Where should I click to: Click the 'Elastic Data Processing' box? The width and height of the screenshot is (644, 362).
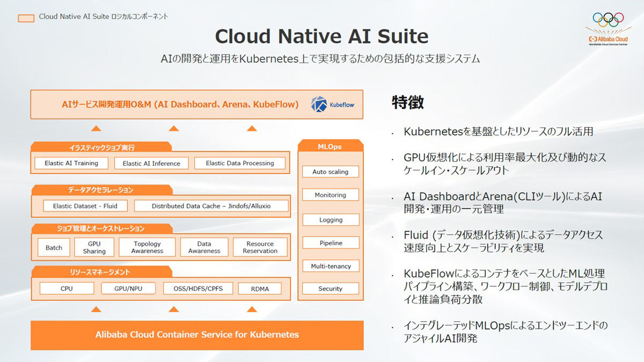coord(240,163)
